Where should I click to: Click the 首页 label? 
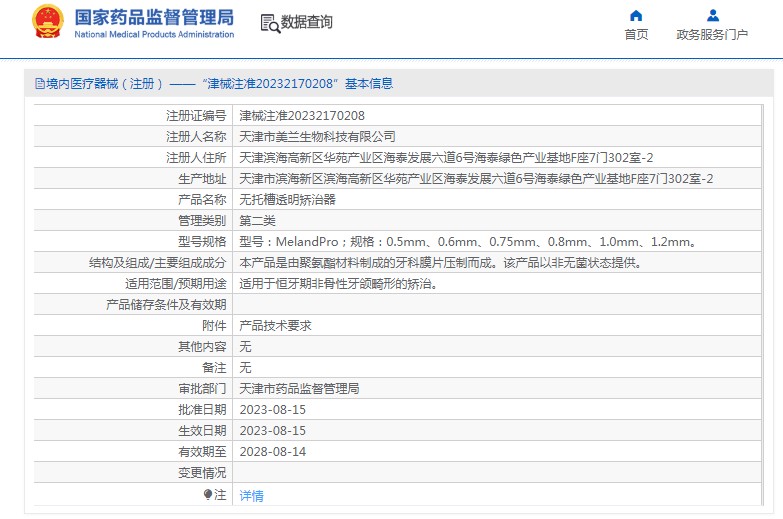636,34
